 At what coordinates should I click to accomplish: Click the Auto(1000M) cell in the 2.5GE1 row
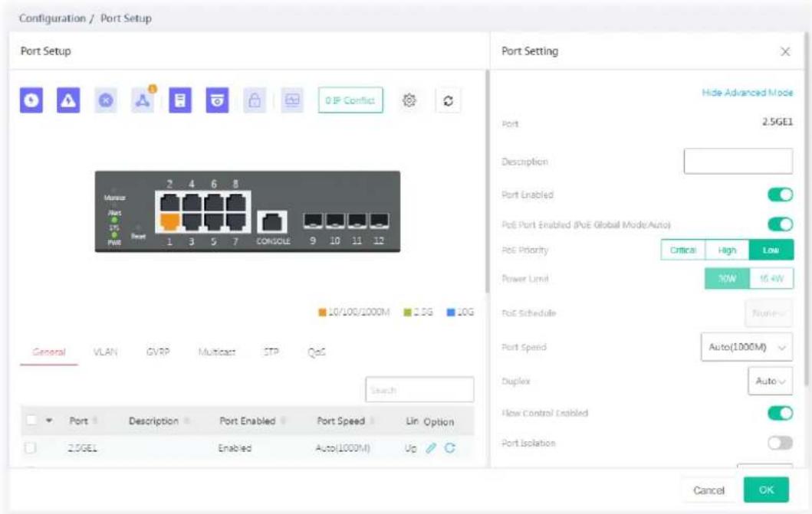click(x=343, y=448)
